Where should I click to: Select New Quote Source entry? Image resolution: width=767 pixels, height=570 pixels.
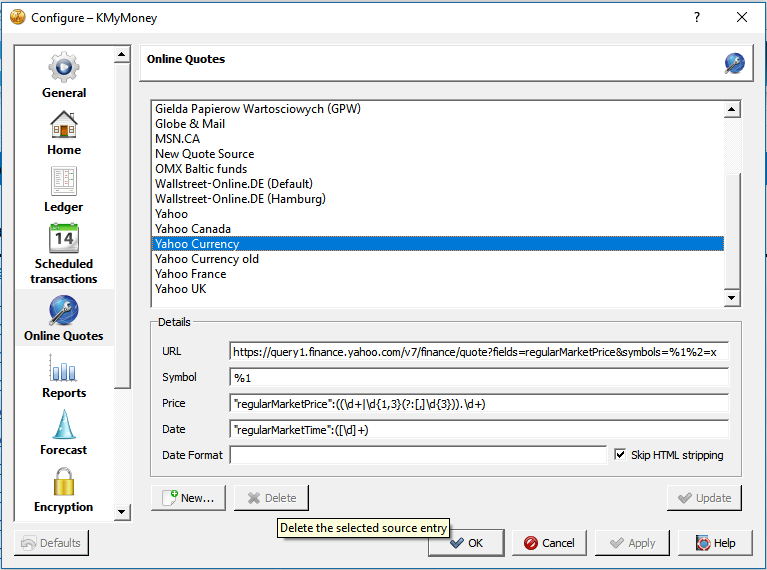pos(438,154)
